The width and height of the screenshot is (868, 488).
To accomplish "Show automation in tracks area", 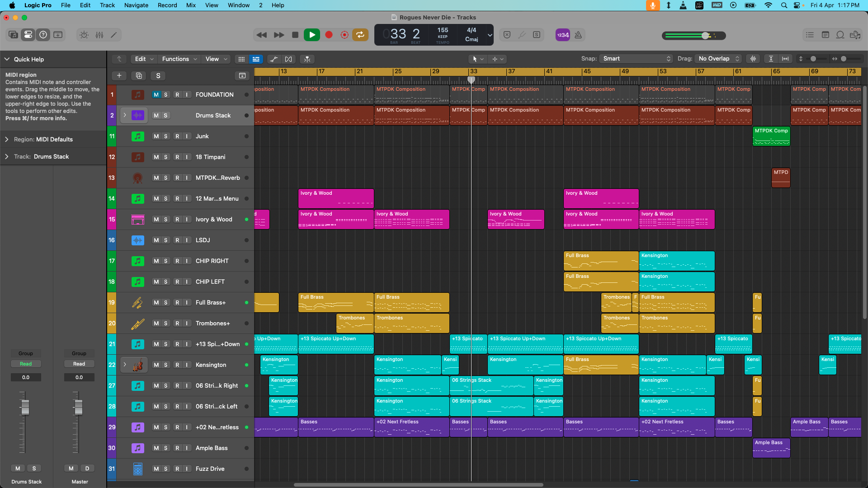I will [274, 59].
